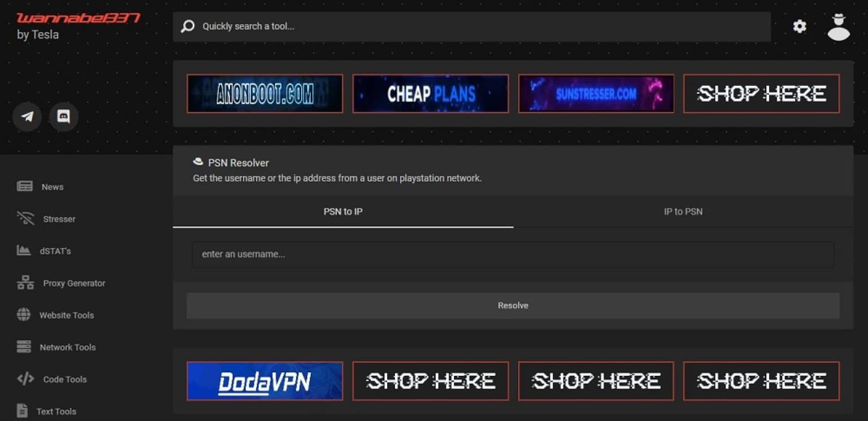Image resolution: width=868 pixels, height=421 pixels.
Task: Select the Stresser sidebar icon
Action: (24, 218)
